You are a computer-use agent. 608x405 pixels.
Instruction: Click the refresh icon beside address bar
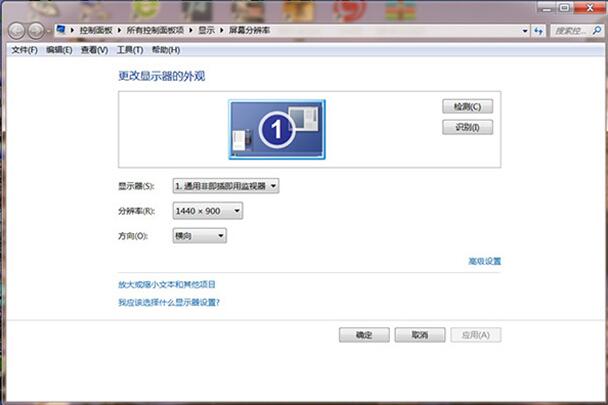coord(539,31)
